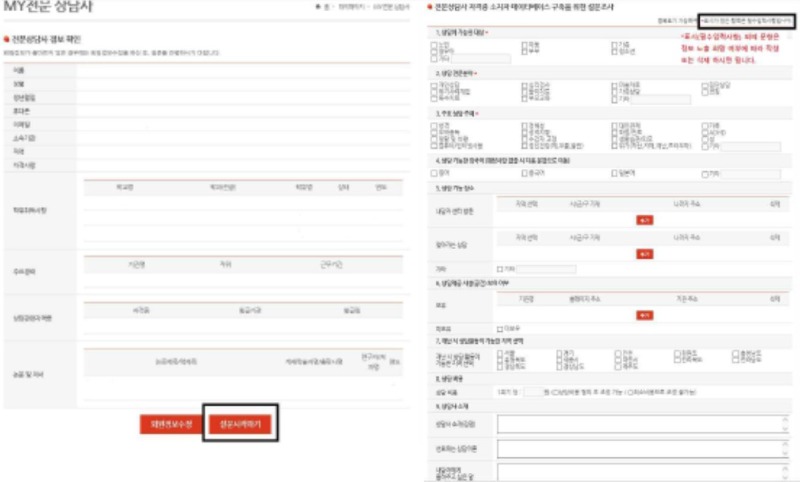800x482 pixels.
Task: Select first region checkbox in section 7
Action: coord(500,352)
